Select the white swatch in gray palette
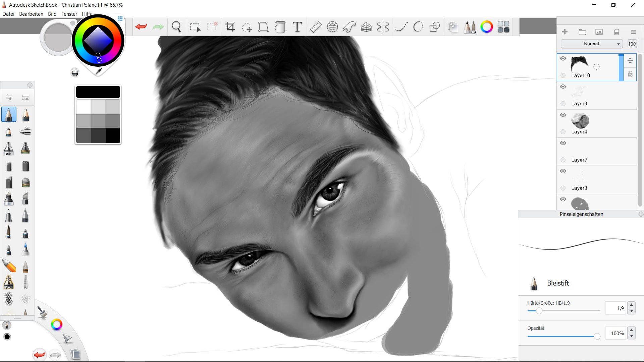The image size is (644, 362). [84, 107]
